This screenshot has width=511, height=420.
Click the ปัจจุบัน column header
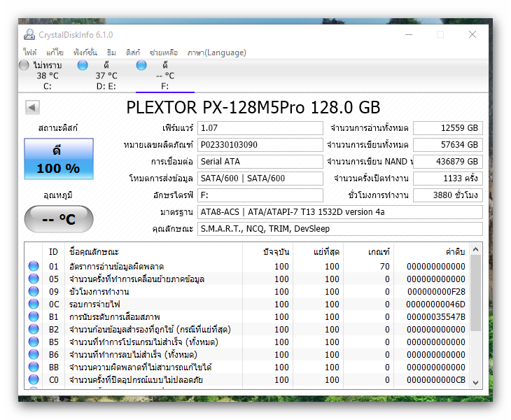(x=267, y=252)
